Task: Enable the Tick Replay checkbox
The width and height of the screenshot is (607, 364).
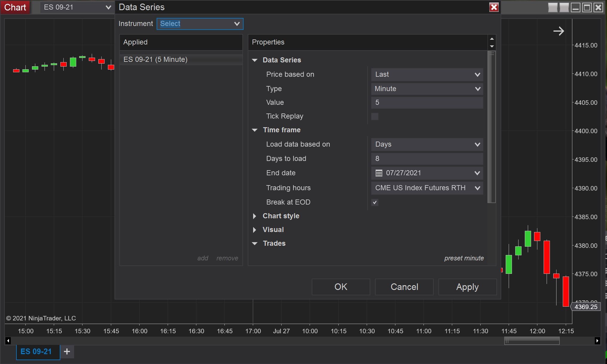Action: tap(374, 116)
